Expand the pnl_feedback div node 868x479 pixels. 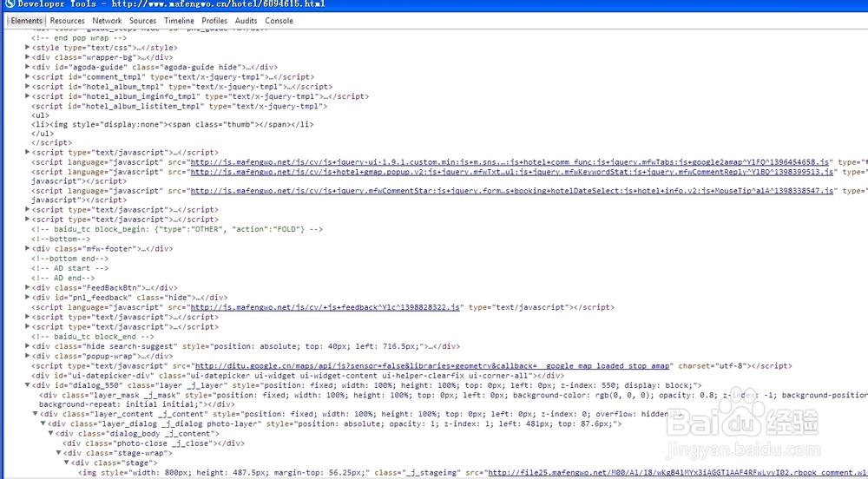pos(27,297)
